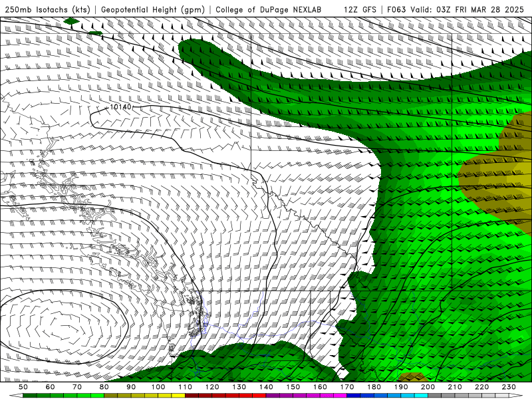Click the 50 value on the legend
The width and height of the screenshot is (532, 399).
[23, 387]
